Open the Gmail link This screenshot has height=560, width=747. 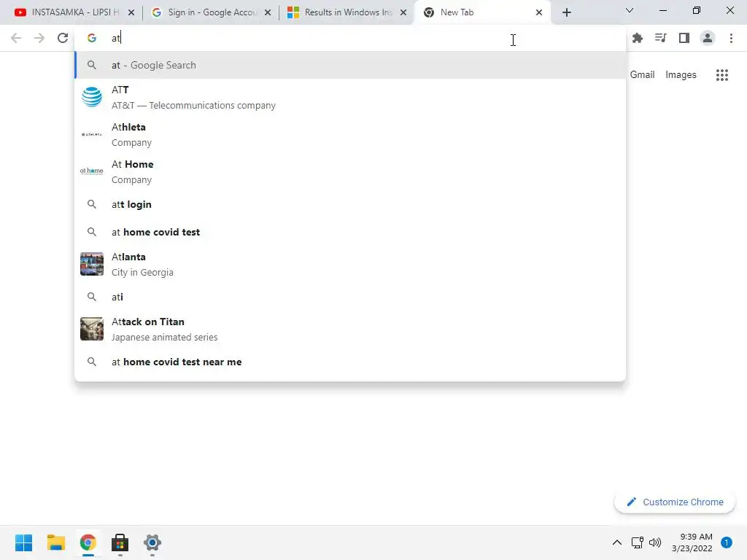tap(642, 75)
